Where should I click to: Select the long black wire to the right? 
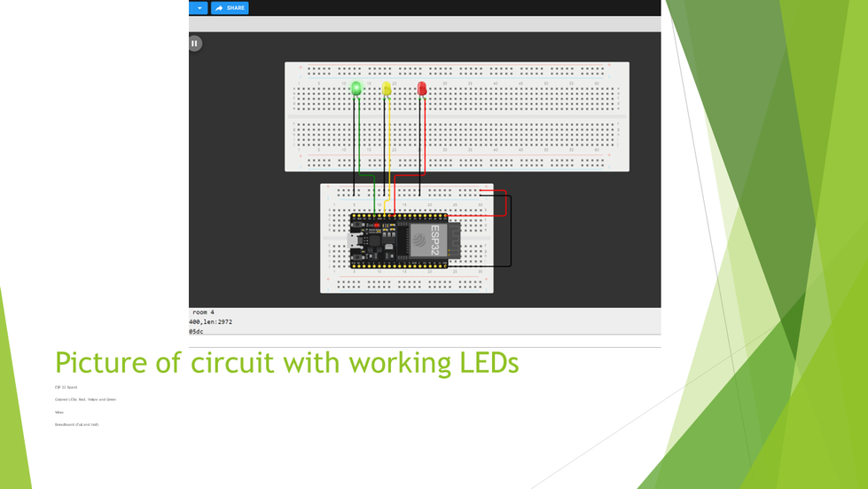point(511,233)
